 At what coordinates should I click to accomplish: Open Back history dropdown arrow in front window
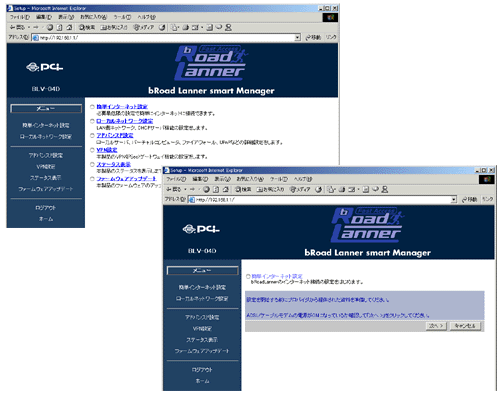pyautogui.click(x=185, y=189)
